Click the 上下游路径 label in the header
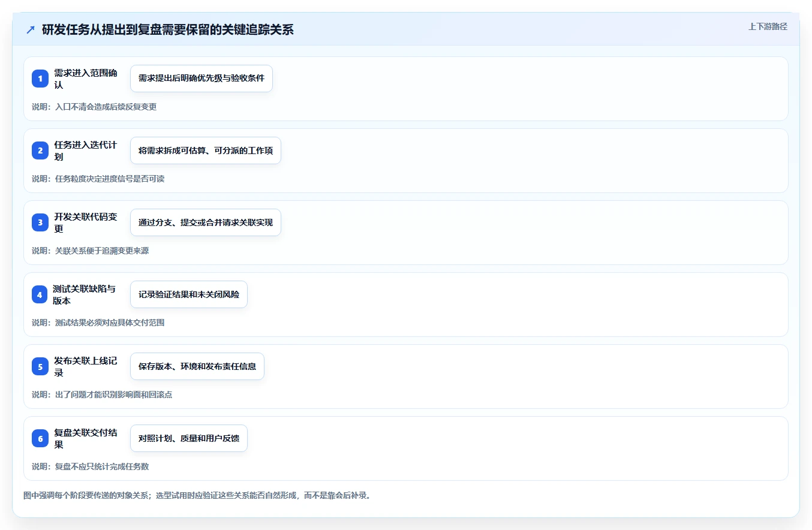This screenshot has height=530, width=812. [x=768, y=26]
